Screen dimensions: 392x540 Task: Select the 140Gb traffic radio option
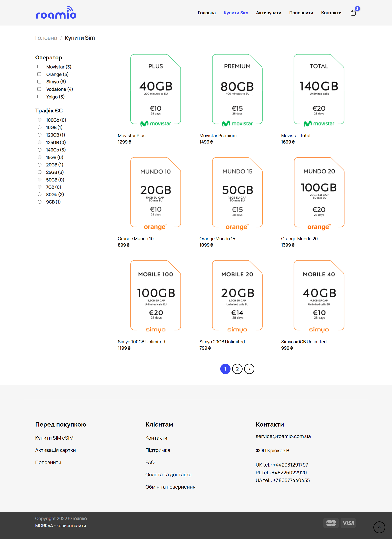pyautogui.click(x=40, y=150)
